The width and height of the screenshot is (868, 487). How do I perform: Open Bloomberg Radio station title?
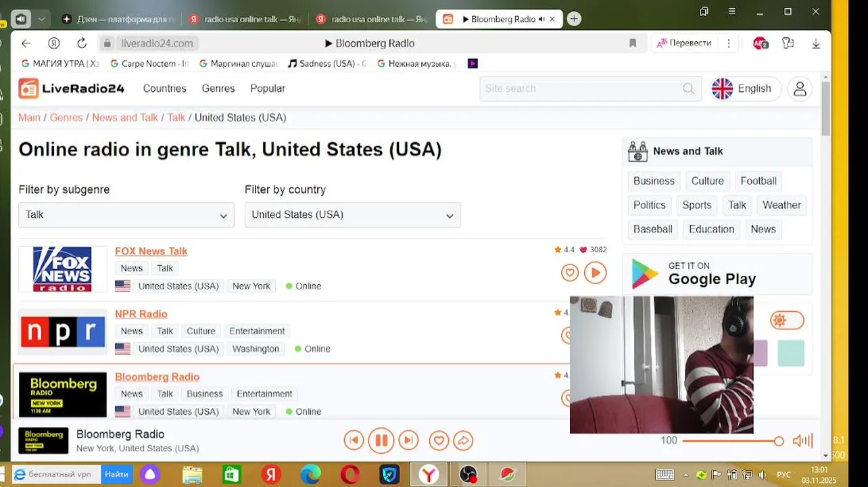click(x=157, y=377)
